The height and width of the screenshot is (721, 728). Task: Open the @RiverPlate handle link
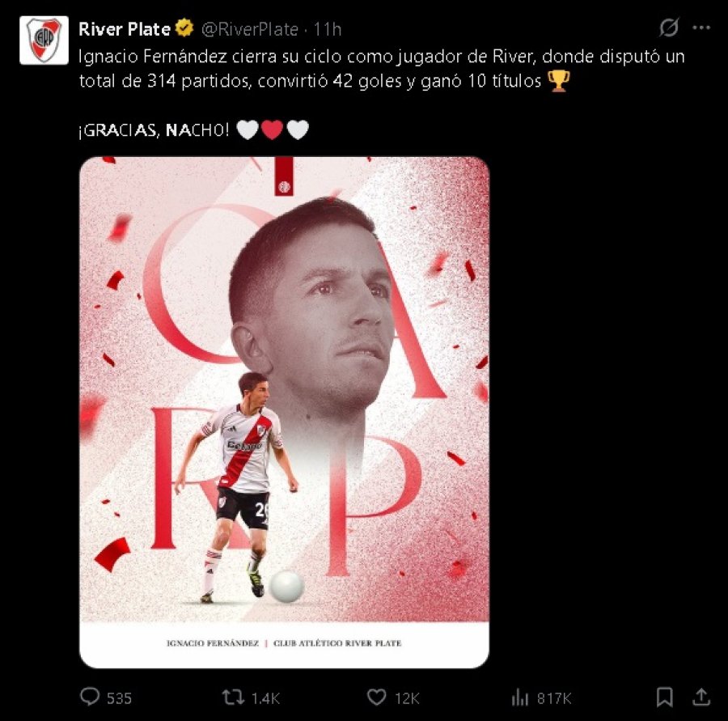pyautogui.click(x=250, y=29)
